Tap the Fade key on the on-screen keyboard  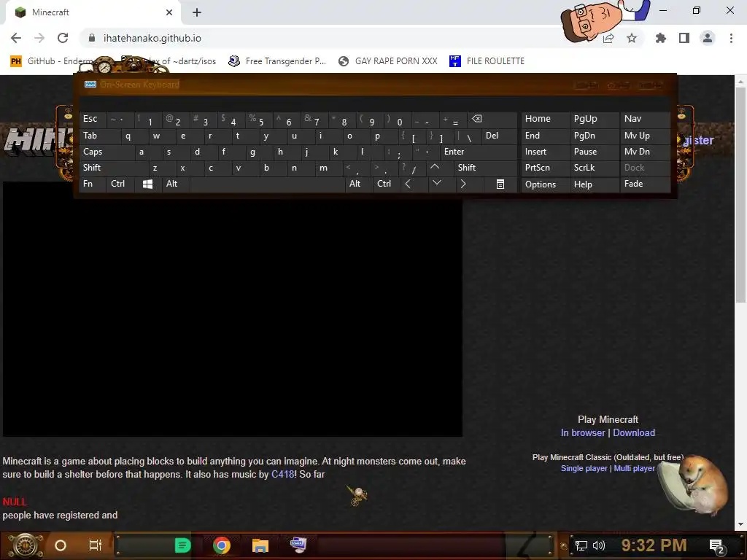click(x=645, y=184)
